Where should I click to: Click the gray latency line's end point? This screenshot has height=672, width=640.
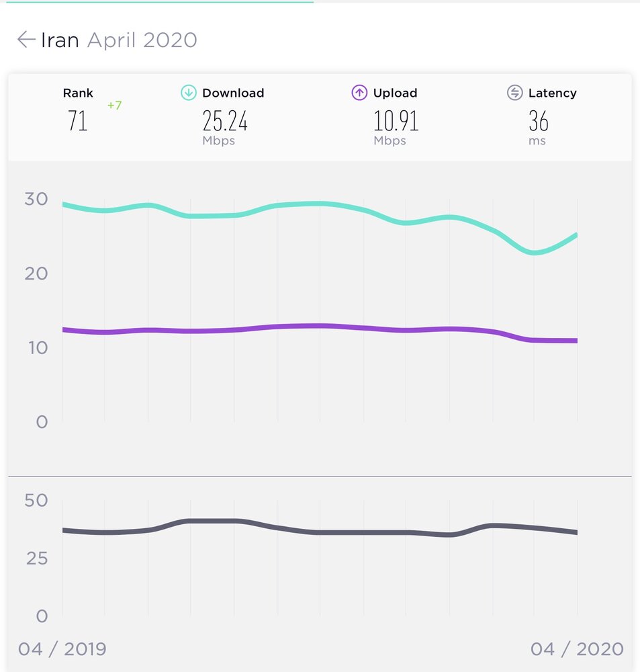[x=577, y=532]
